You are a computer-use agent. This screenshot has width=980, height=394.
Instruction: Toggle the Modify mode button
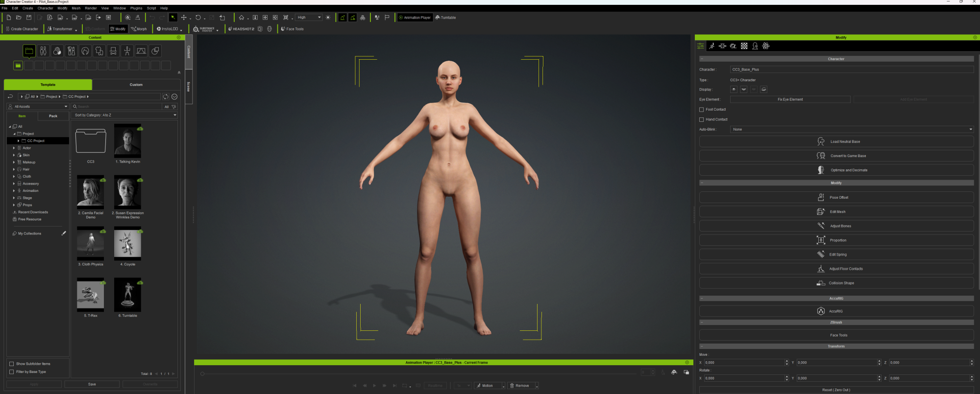click(118, 29)
